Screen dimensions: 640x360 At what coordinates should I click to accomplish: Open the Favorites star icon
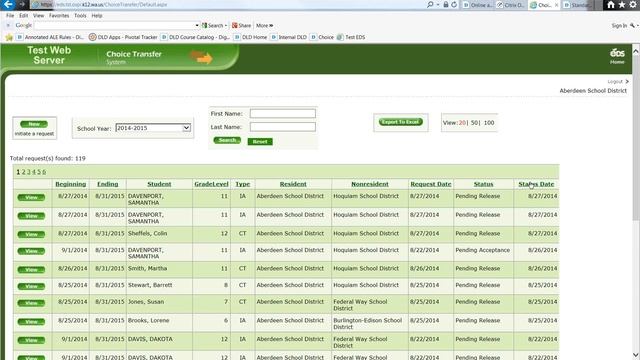point(622,5)
